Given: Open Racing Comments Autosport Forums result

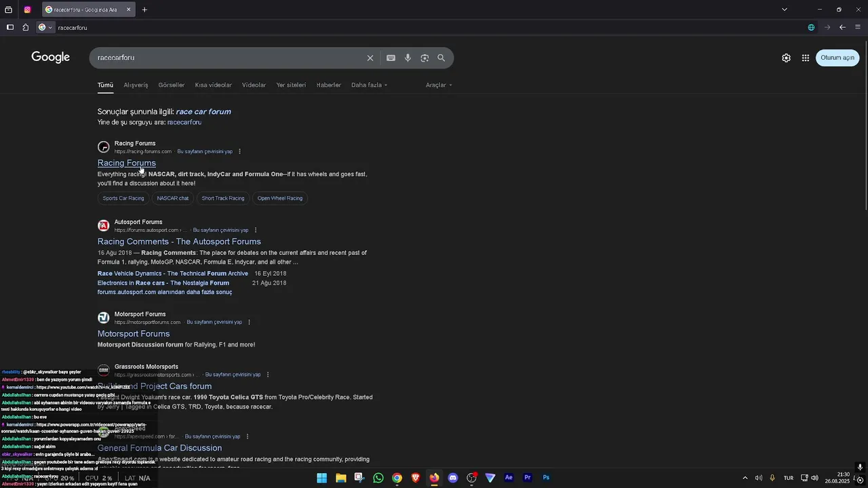Looking at the screenshot, I should point(179,241).
